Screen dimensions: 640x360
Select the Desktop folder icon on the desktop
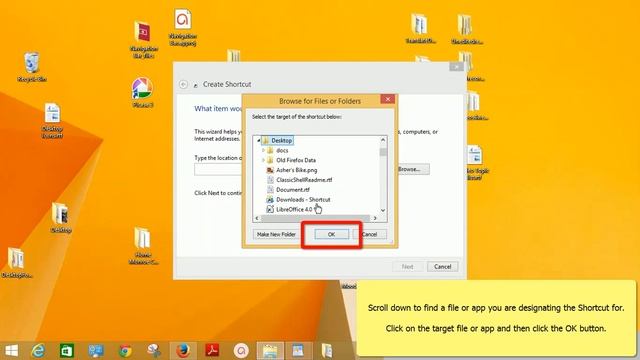[x=60, y=218]
